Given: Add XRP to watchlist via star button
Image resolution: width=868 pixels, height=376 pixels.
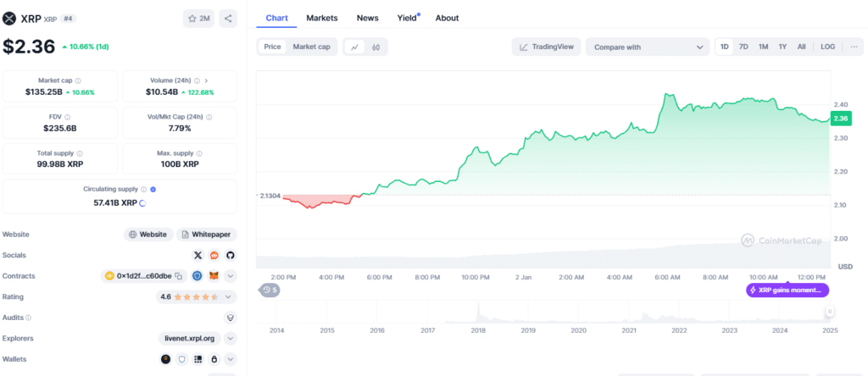Looking at the screenshot, I should click(198, 19).
